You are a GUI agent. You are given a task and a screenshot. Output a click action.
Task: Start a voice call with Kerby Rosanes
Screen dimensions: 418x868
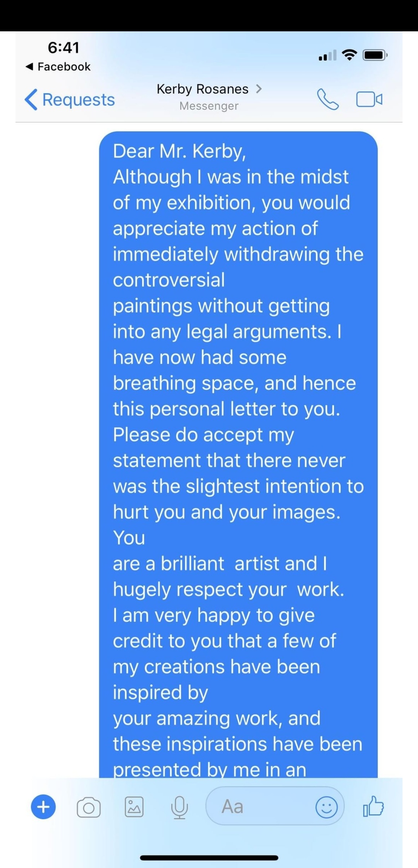(328, 99)
